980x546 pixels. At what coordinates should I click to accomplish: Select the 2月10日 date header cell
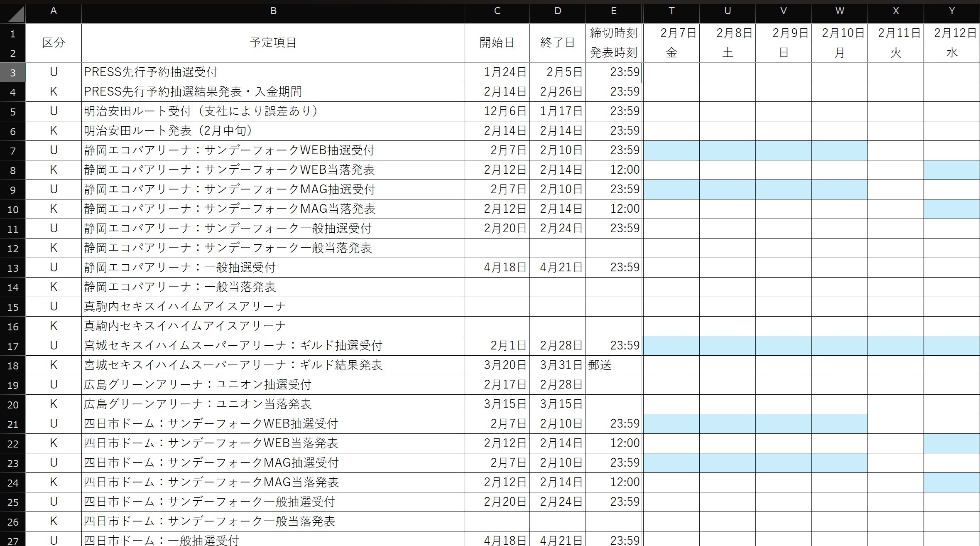pyautogui.click(x=840, y=33)
